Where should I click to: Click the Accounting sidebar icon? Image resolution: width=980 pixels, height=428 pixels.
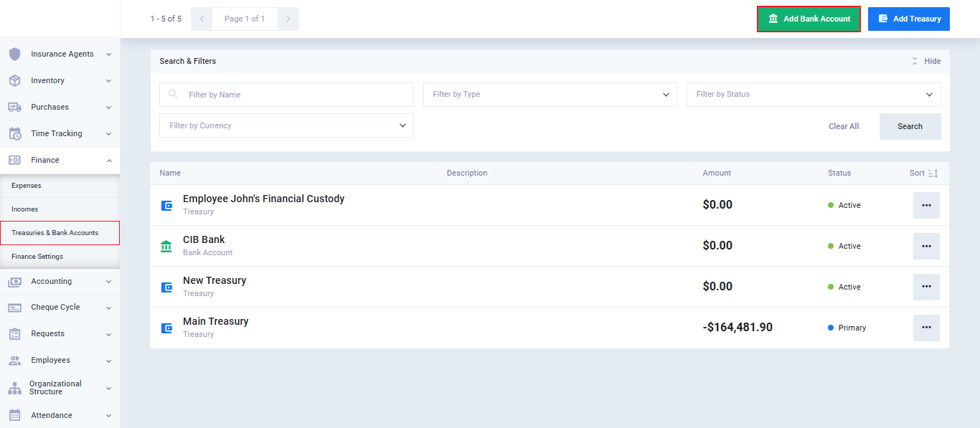click(x=14, y=282)
